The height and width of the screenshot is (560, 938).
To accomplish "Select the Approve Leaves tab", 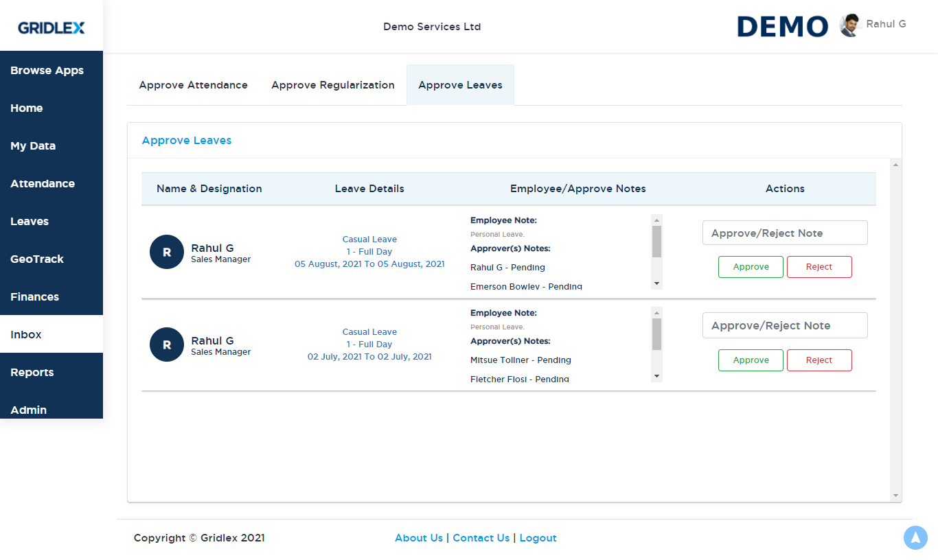I will 460,85.
